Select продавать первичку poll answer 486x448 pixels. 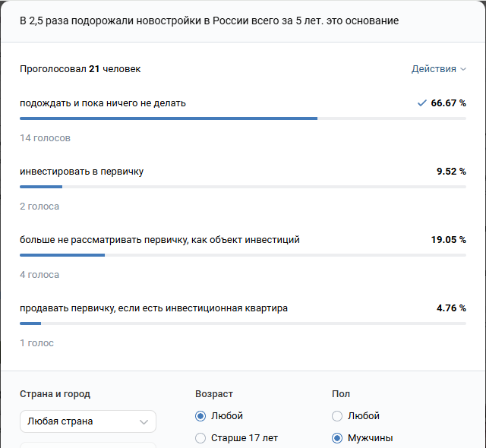point(153,308)
